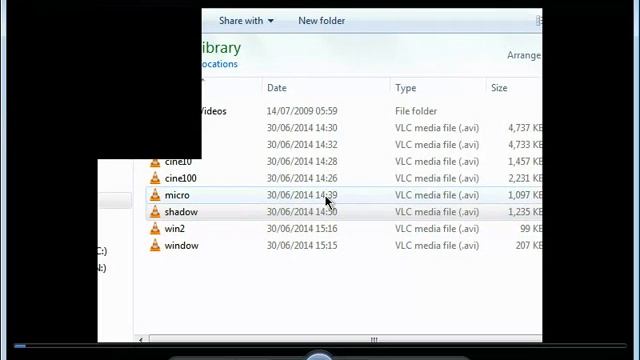Viewport: 640px width, 360px height.
Task: Select the cine10 file name
Action: (178, 163)
